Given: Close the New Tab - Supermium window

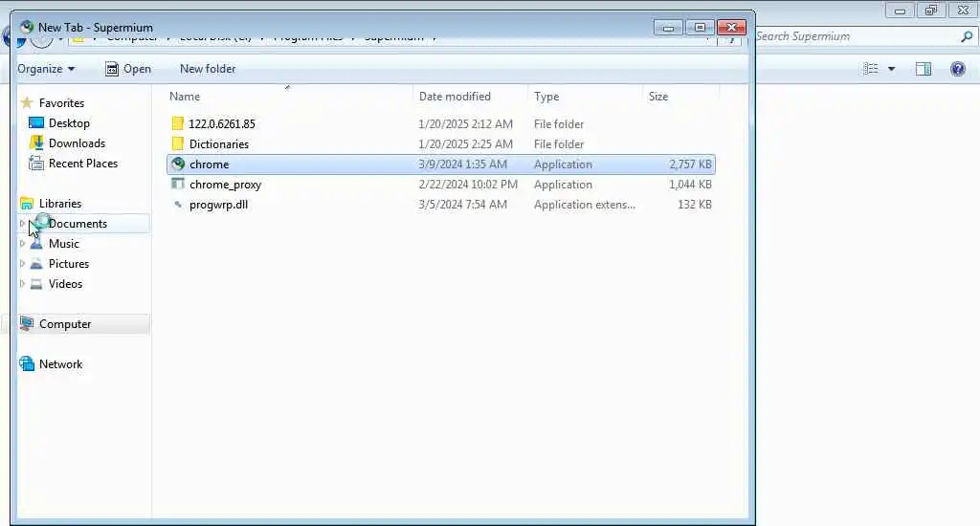Looking at the screenshot, I should tap(731, 28).
